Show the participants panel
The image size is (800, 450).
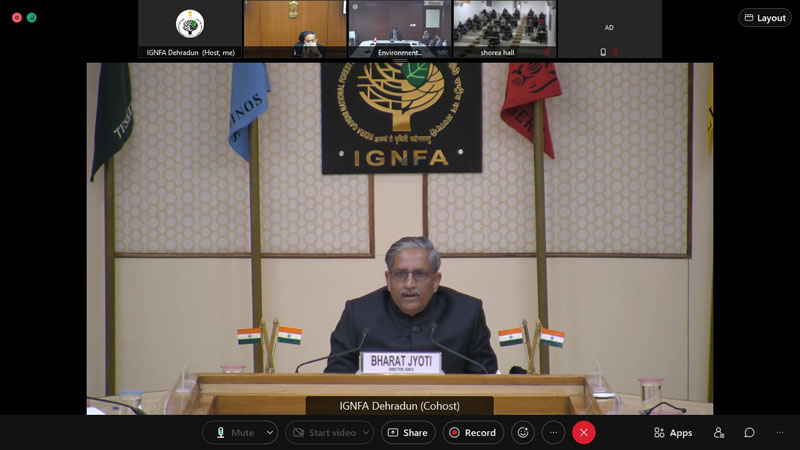(x=719, y=433)
